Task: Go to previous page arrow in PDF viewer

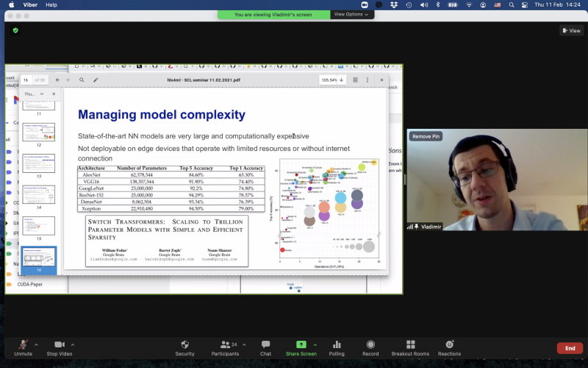Action: click(58, 80)
